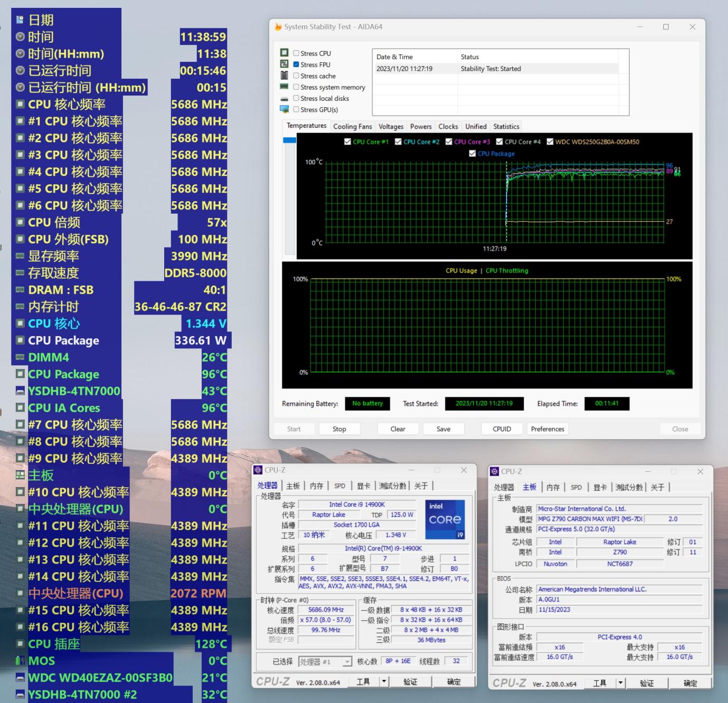The height and width of the screenshot is (703, 728).
Task: Expand 工具 dropdown arrow in right CPU-Z
Action: coord(620,683)
